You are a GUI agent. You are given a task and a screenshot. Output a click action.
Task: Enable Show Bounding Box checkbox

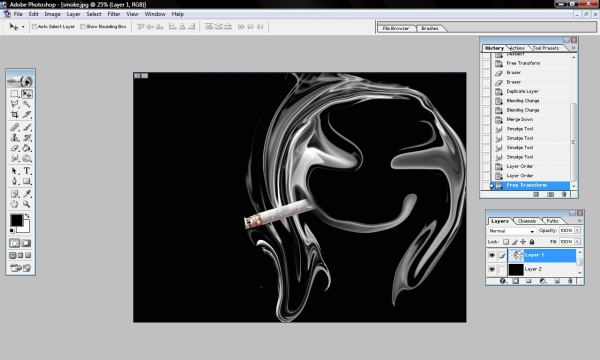[83, 26]
